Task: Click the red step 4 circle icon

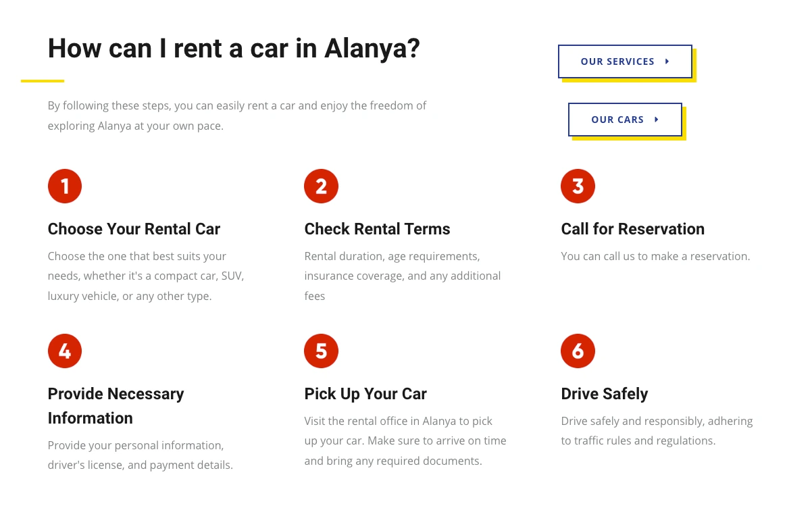Action: click(x=65, y=351)
